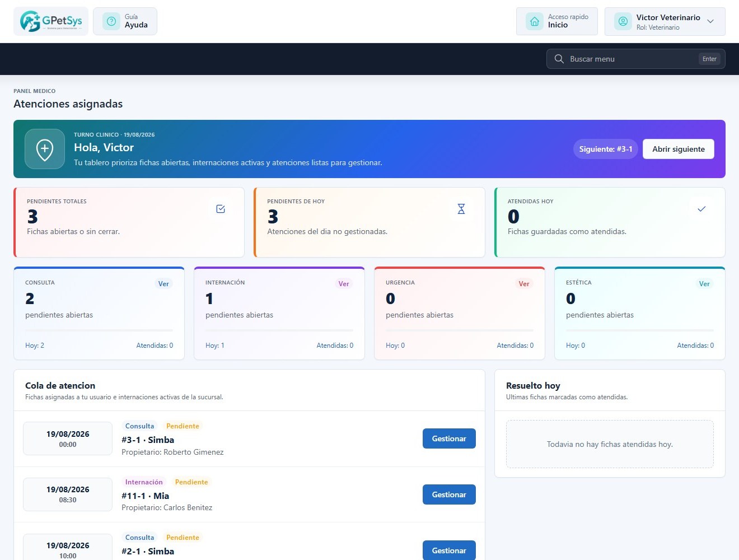Viewport: 739px width, 560px height.
Task: Click the location-plus icon in turno banner
Action: point(45,149)
